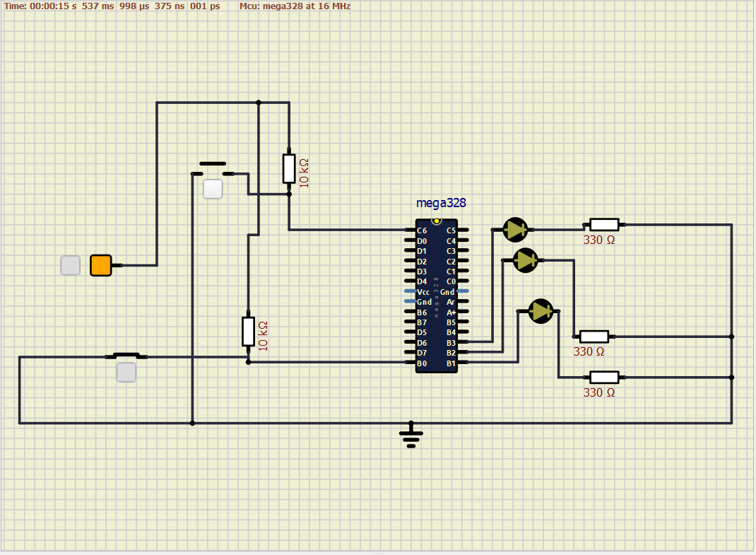Click the '10 kΩ' label of lower resistor
The width and height of the screenshot is (756, 555).
[264, 336]
